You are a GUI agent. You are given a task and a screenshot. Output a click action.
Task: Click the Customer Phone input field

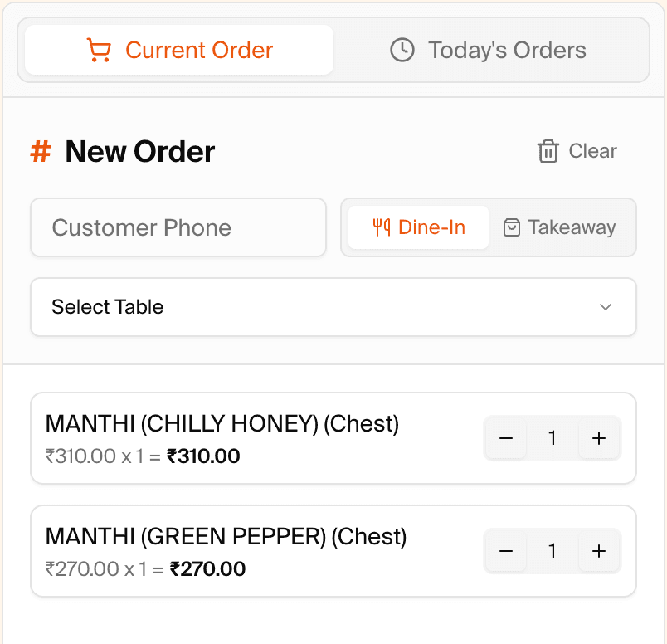click(x=178, y=227)
